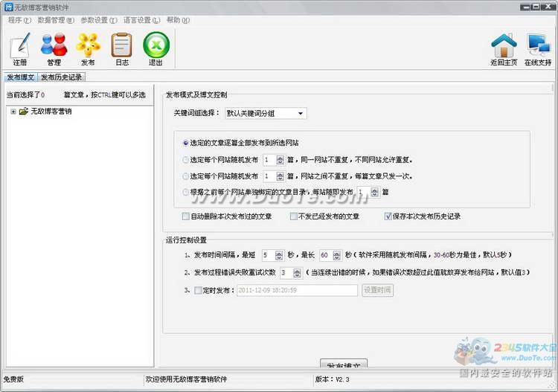
Task: Close the 无敌博客营销软件 window
Action: coord(548,7)
